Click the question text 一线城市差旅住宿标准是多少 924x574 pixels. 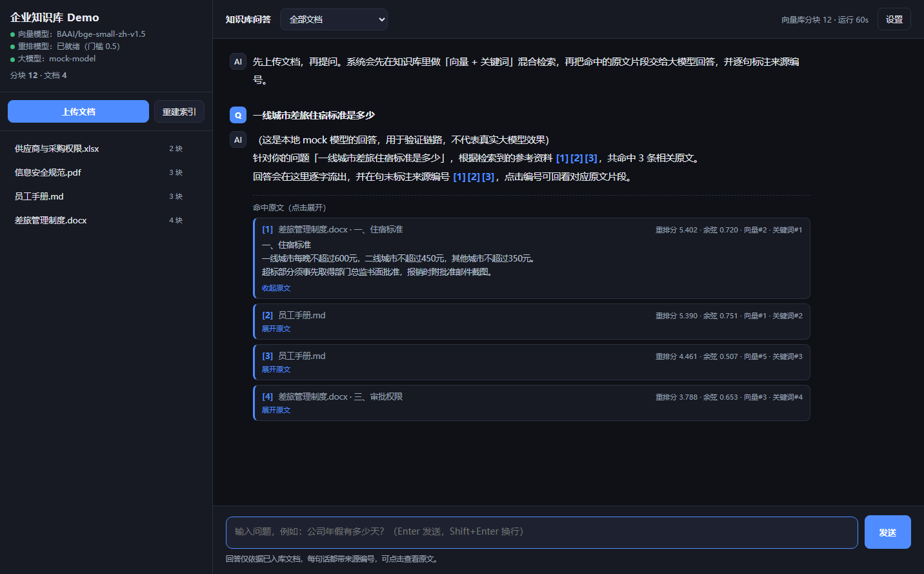point(314,115)
